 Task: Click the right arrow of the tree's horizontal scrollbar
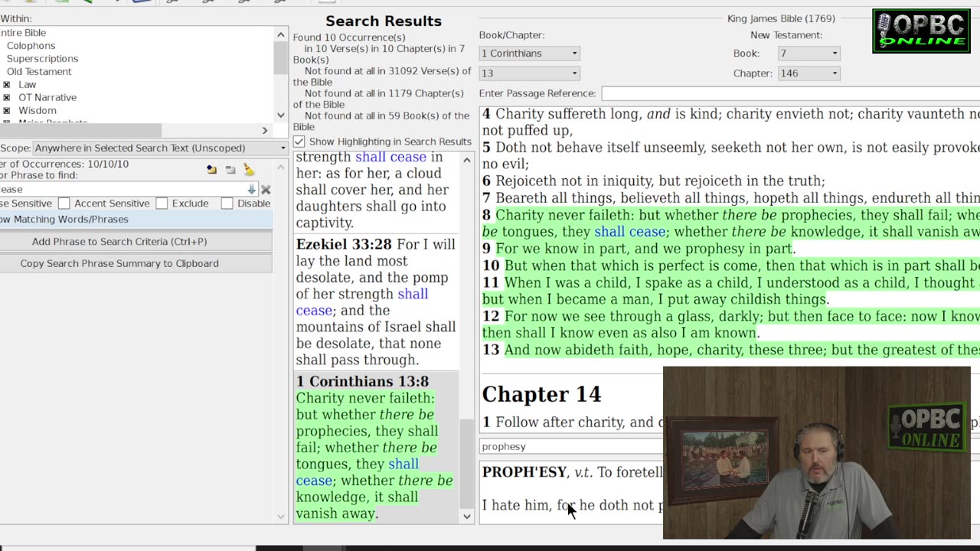coord(265,131)
